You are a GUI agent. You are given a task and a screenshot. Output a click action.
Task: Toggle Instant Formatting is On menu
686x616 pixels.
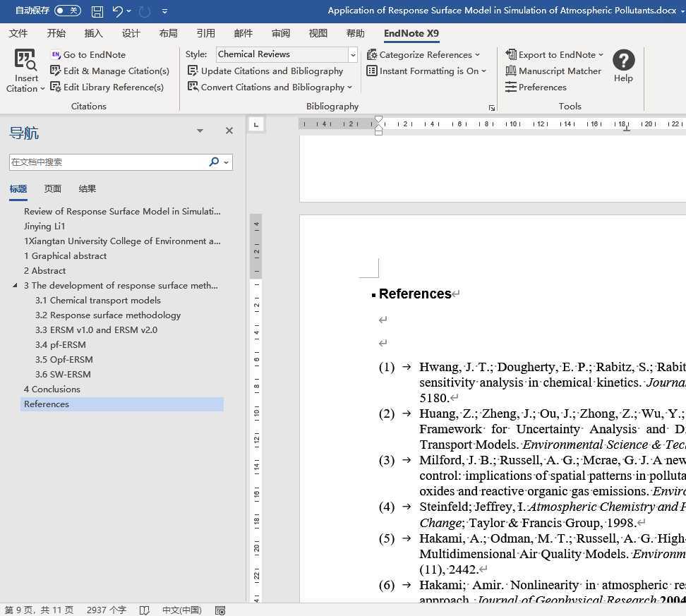[426, 71]
